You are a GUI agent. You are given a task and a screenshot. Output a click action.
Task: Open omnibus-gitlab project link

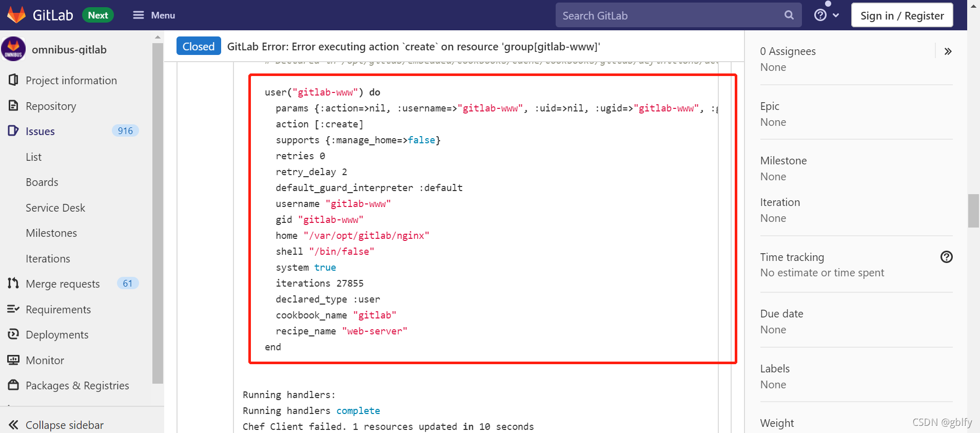[x=69, y=50]
